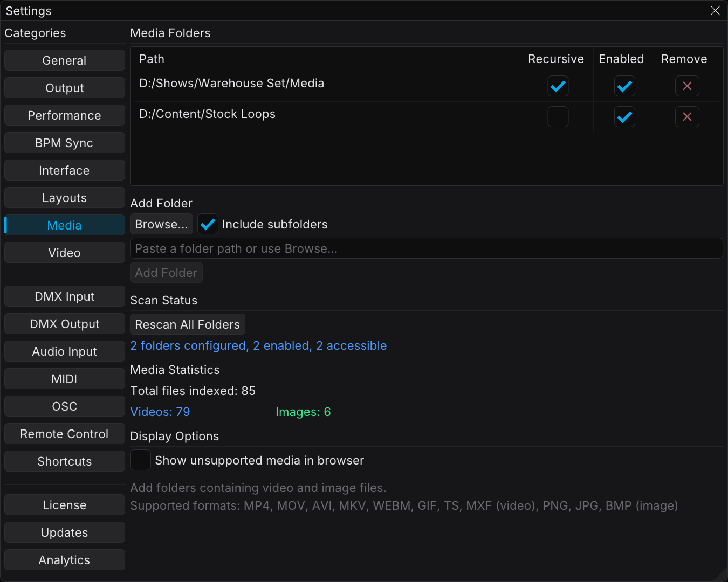Open the Layouts category
The height and width of the screenshot is (582, 728).
pos(65,198)
